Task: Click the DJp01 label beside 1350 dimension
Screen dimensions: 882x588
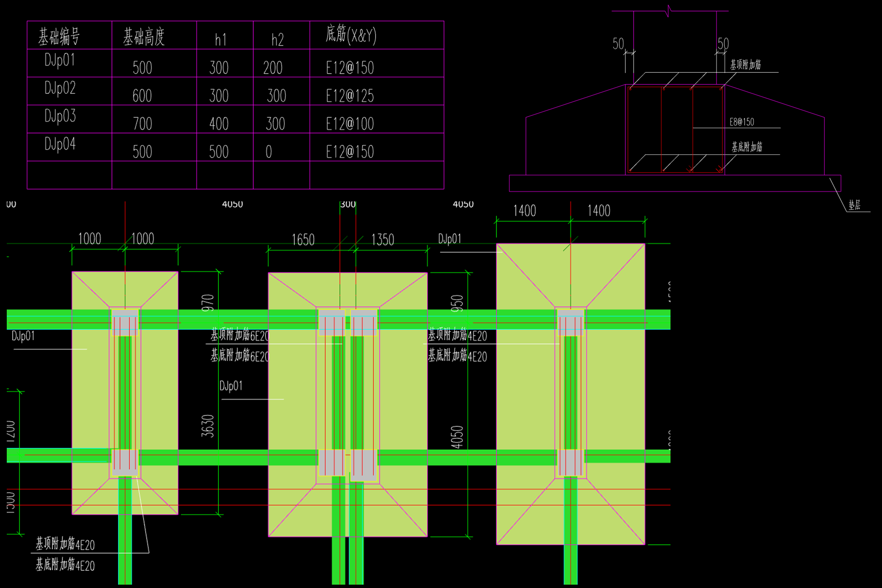Action: 450,239
